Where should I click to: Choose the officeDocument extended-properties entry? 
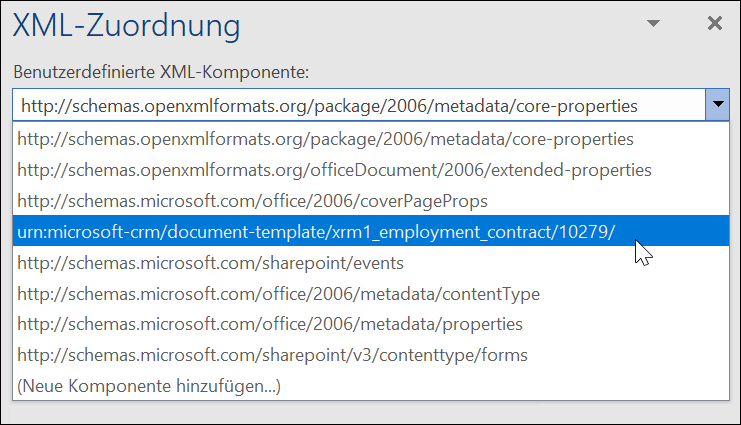coord(335,170)
